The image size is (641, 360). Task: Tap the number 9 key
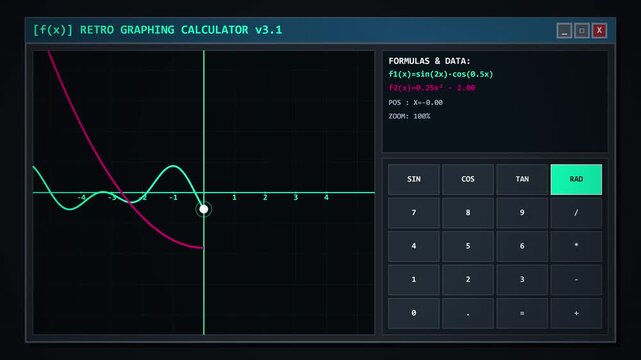pos(522,213)
